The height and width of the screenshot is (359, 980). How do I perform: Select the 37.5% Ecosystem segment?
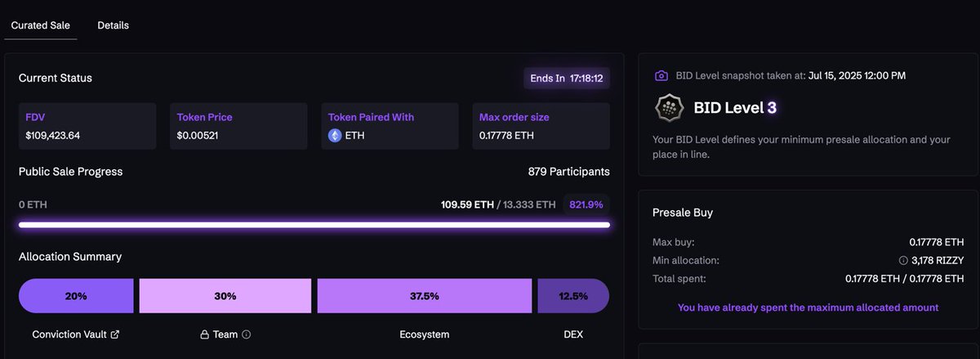click(425, 296)
